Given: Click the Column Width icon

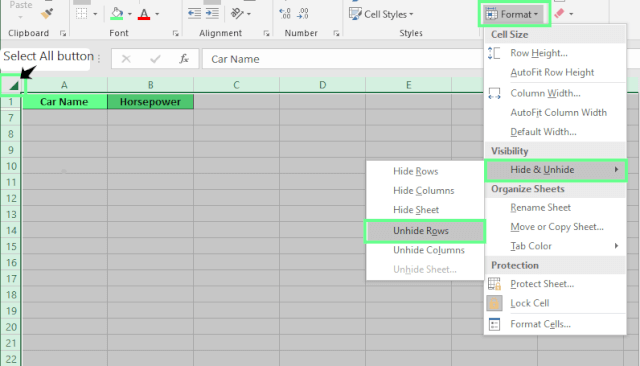Looking at the screenshot, I should [494, 93].
